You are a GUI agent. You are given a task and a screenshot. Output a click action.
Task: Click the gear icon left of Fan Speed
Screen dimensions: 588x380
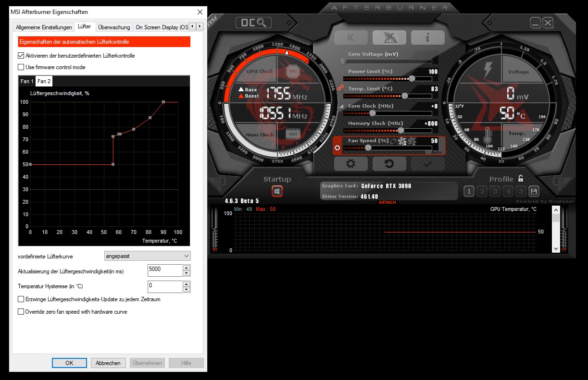(x=337, y=147)
